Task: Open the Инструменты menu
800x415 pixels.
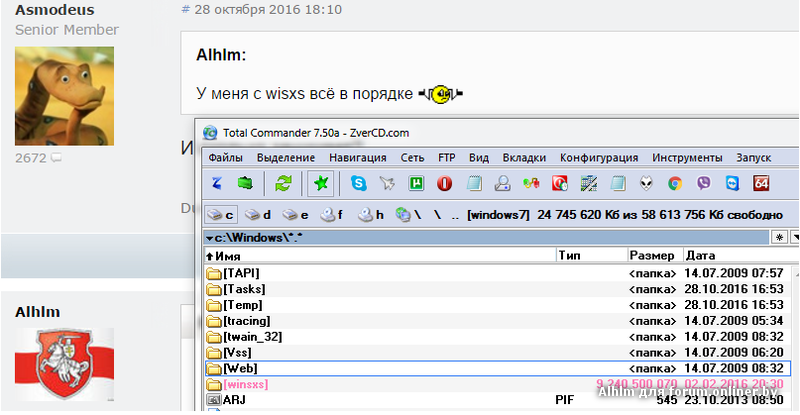Action: point(687,158)
